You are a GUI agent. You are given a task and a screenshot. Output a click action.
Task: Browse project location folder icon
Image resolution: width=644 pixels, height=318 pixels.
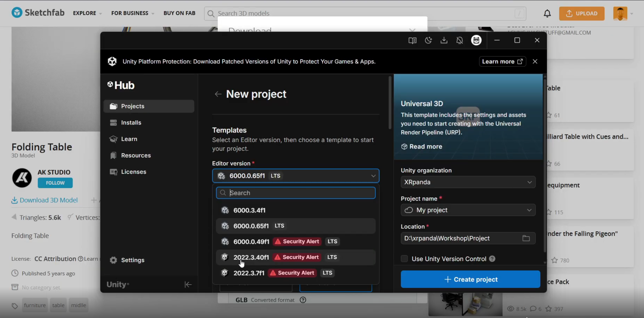(x=526, y=238)
